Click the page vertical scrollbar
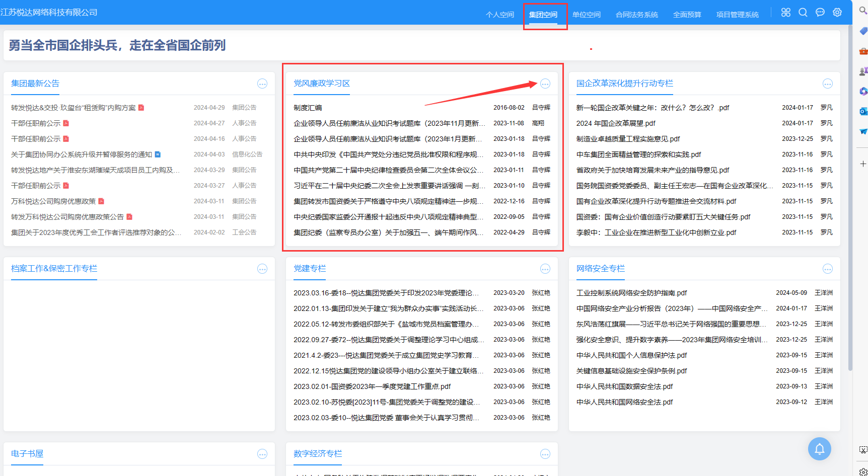Image resolution: width=868 pixels, height=476 pixels. 850,201
